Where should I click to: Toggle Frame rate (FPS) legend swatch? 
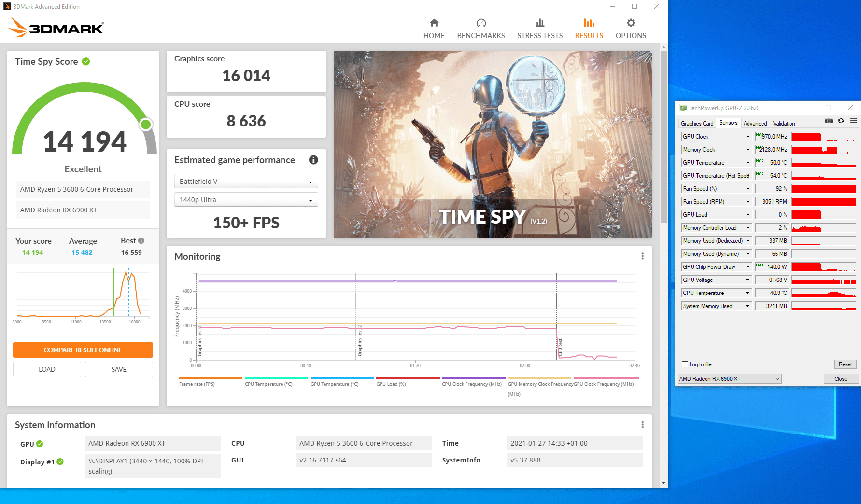(211, 378)
